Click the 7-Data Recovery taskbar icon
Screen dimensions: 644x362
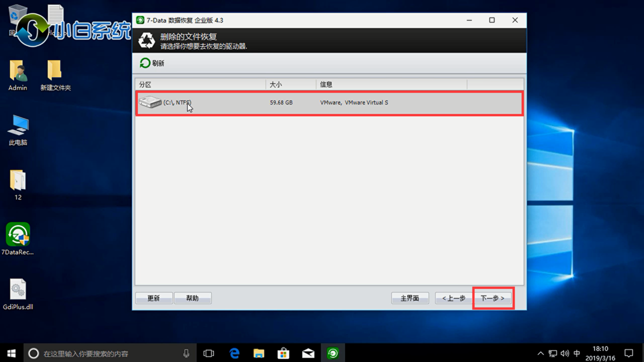[x=333, y=353]
